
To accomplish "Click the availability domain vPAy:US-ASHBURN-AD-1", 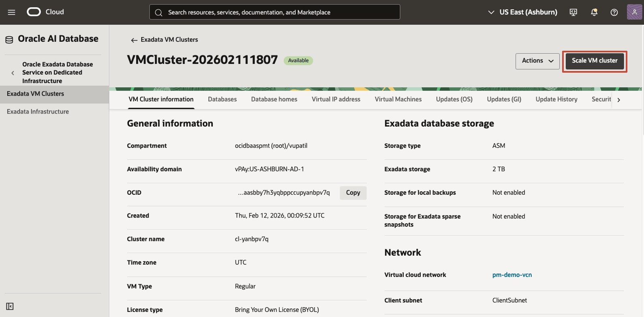I will (x=270, y=169).
